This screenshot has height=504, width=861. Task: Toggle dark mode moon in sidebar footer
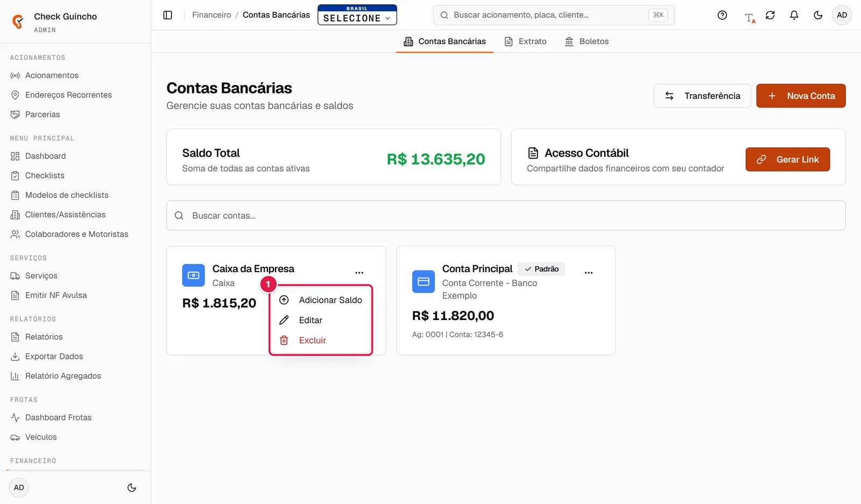click(131, 488)
